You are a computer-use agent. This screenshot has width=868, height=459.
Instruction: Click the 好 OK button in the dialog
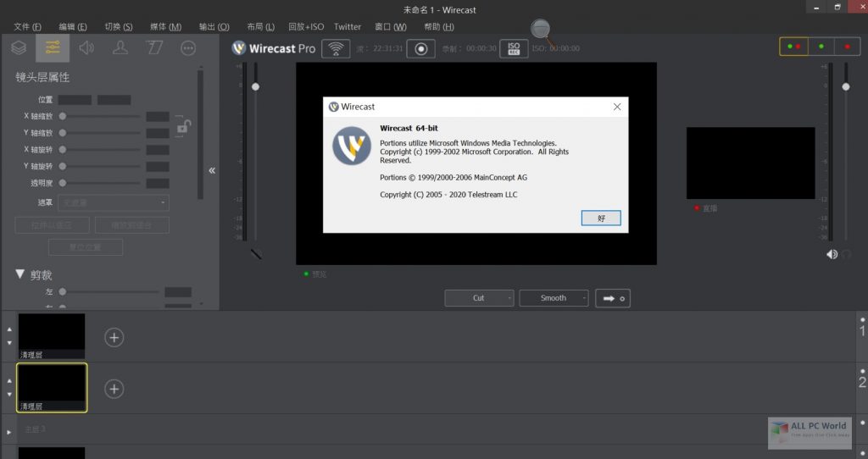pos(601,218)
